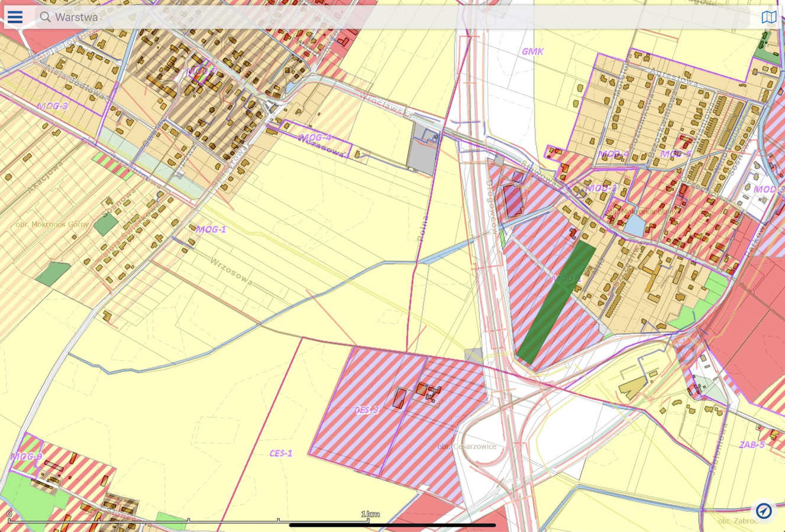Open the hamburger menu
Screen dimensions: 785x532
tap(15, 17)
